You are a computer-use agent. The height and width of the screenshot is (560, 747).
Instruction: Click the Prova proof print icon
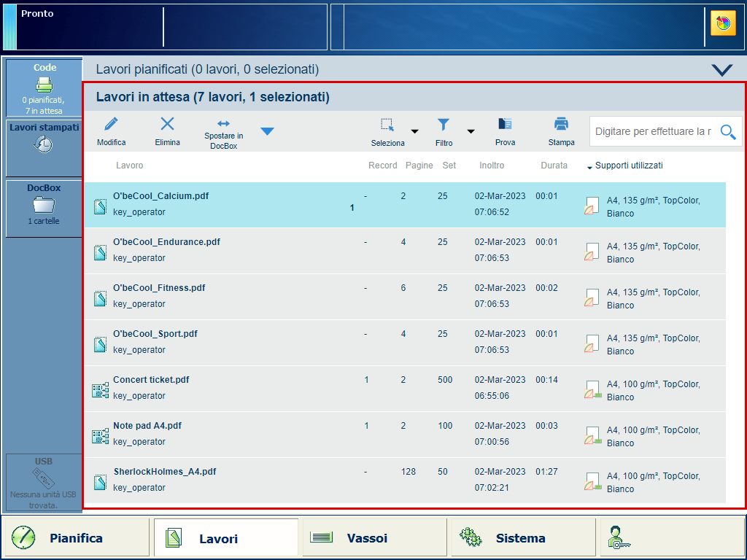(505, 124)
